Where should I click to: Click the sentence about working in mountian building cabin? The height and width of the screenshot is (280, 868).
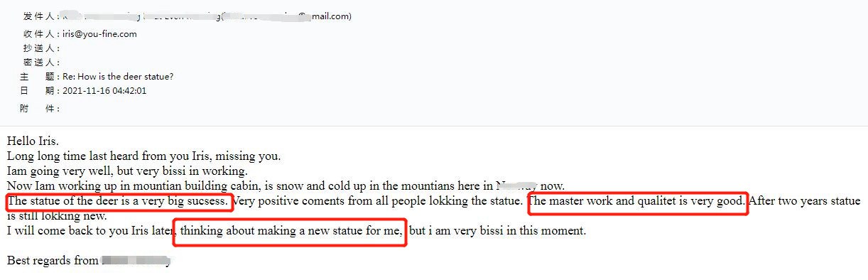(x=286, y=186)
